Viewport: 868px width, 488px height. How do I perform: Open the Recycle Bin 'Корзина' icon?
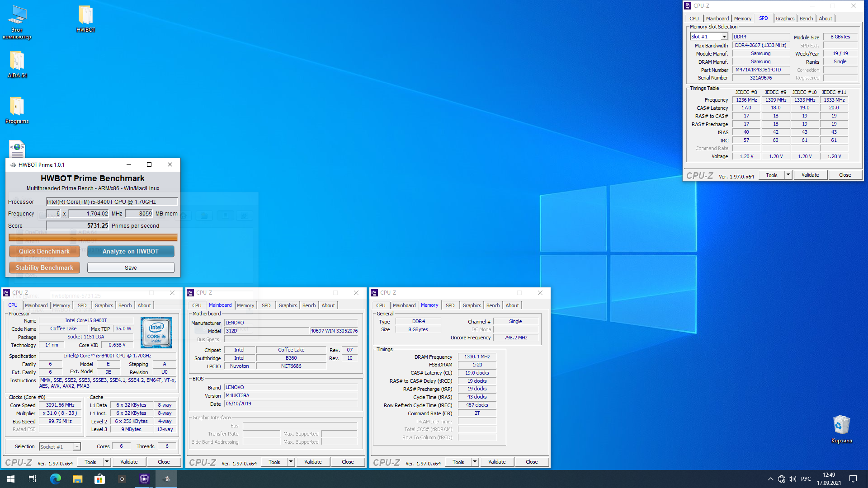(841, 429)
